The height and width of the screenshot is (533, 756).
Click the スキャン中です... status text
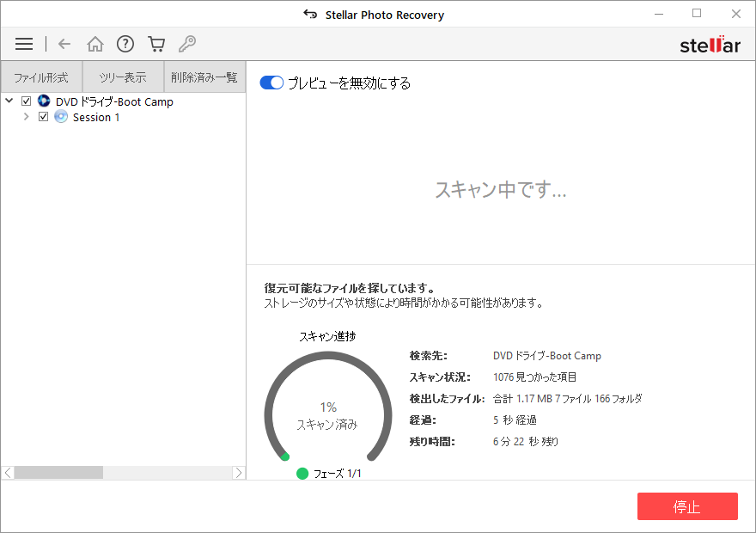point(501,190)
